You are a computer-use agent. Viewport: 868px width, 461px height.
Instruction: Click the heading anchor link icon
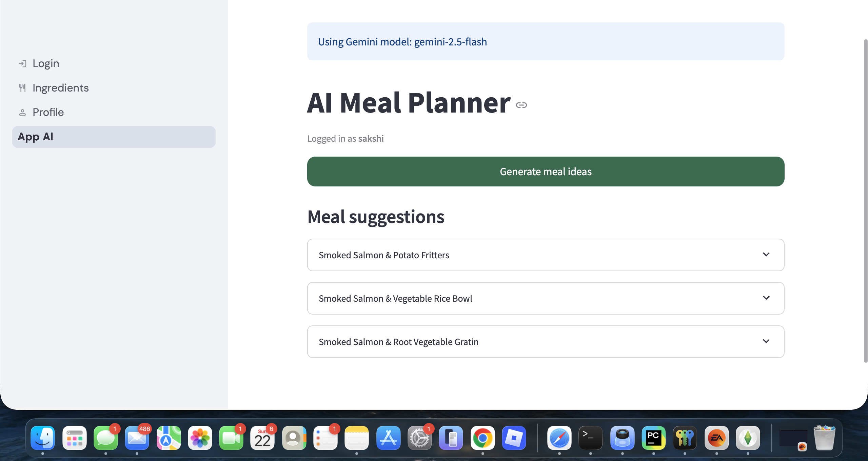tap(521, 105)
